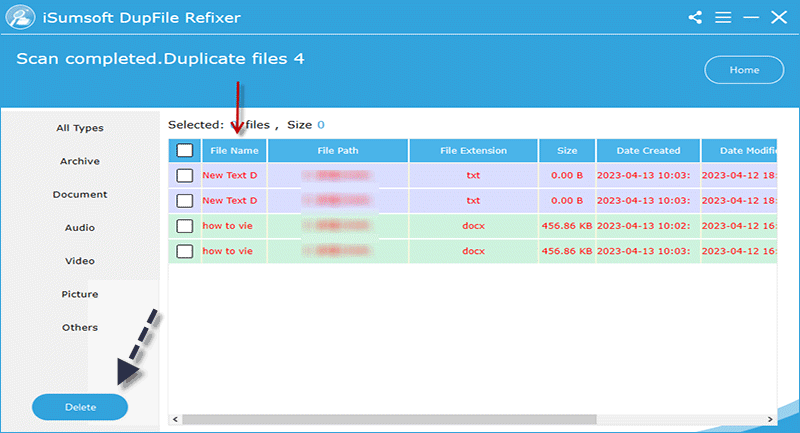
Task: Sort by Date Modified column header
Action: pos(739,150)
